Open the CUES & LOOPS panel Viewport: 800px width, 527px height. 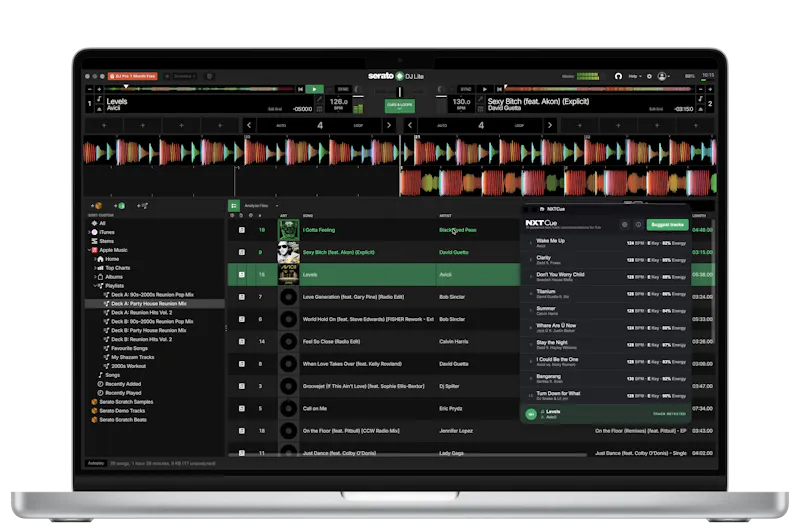click(x=399, y=106)
